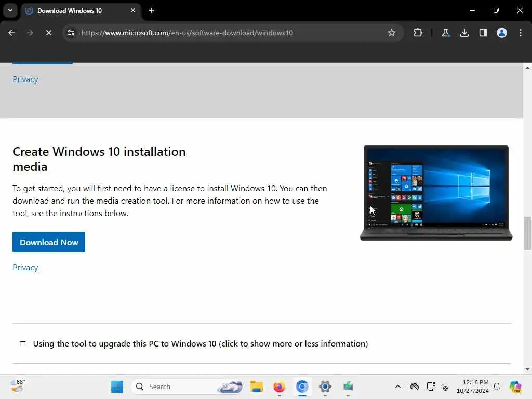Click the 'Create Windows 10 installation media' heading
This screenshot has height=399, width=532.
[x=99, y=159]
